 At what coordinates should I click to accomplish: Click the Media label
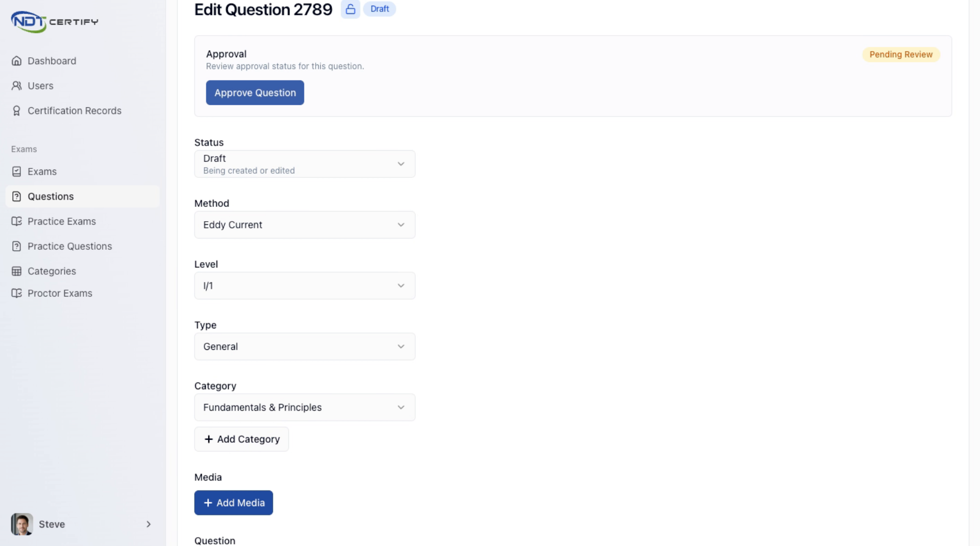(208, 477)
